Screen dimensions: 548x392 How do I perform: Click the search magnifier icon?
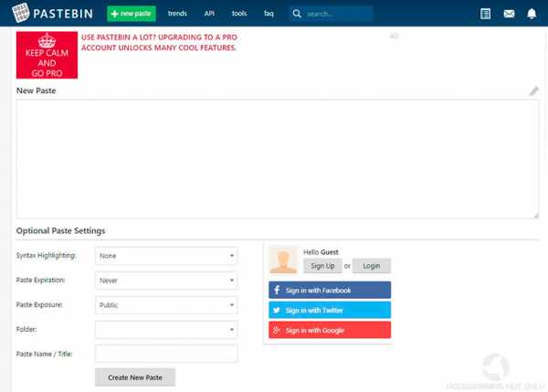297,14
